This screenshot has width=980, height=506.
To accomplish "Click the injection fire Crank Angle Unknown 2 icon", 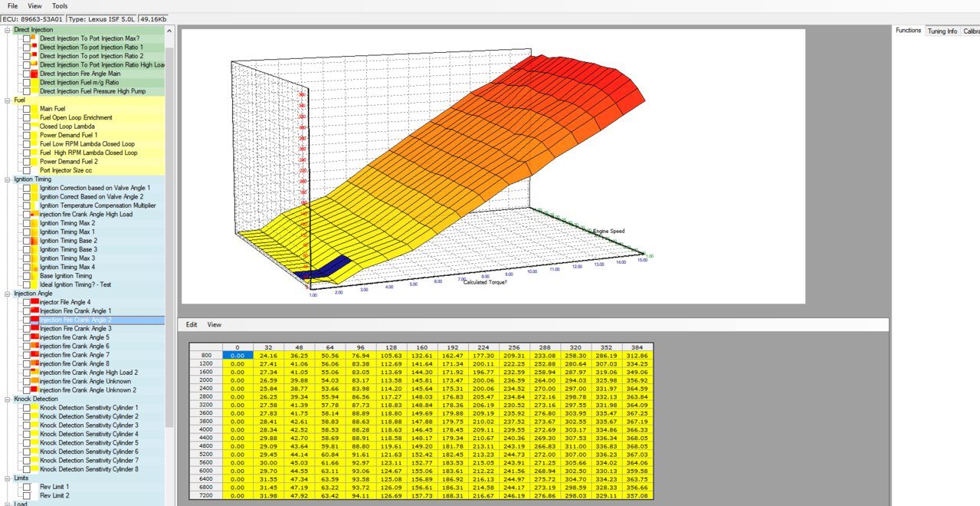I will [x=35, y=390].
